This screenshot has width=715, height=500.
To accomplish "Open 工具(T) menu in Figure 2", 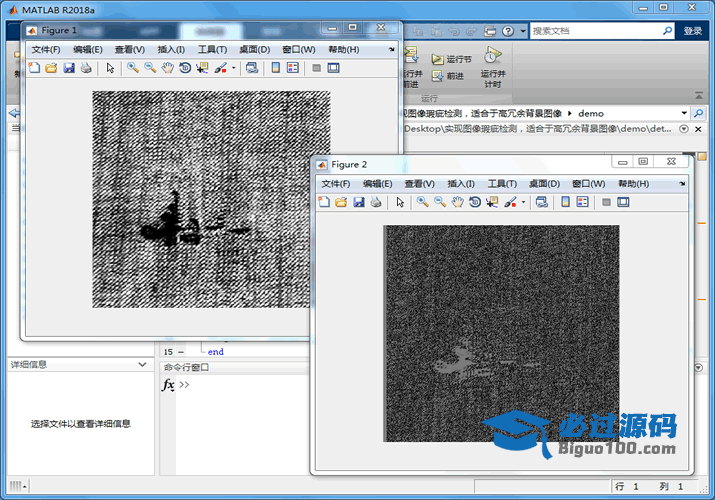I will pos(502,184).
